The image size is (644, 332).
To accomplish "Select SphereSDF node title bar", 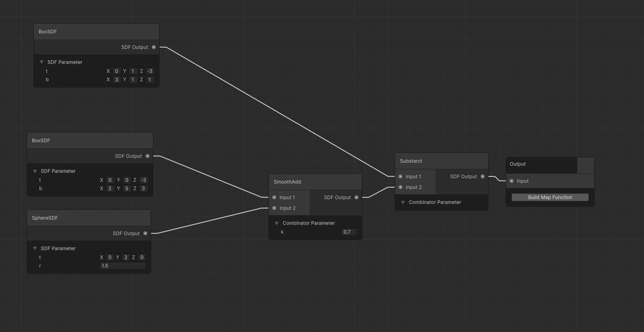I will click(89, 218).
